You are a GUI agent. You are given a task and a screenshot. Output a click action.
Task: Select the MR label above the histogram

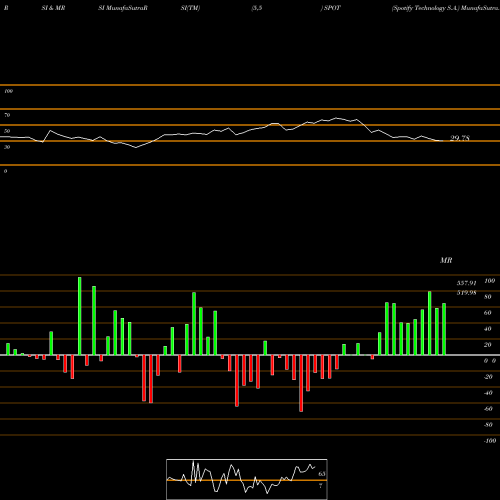pyautogui.click(x=446, y=260)
